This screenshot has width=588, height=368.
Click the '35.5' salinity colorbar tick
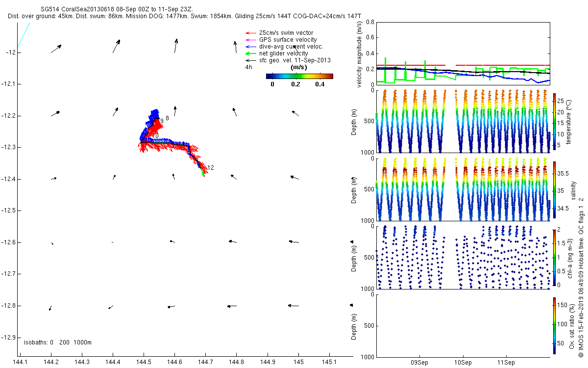click(563, 174)
